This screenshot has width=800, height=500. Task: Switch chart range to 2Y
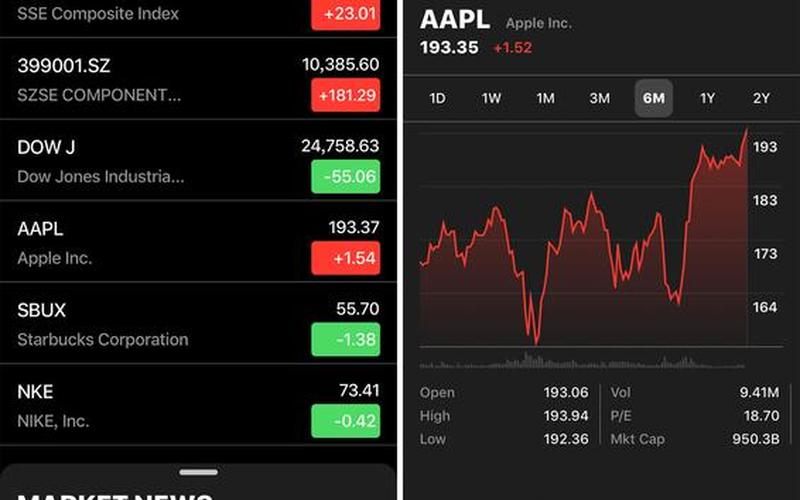point(761,98)
